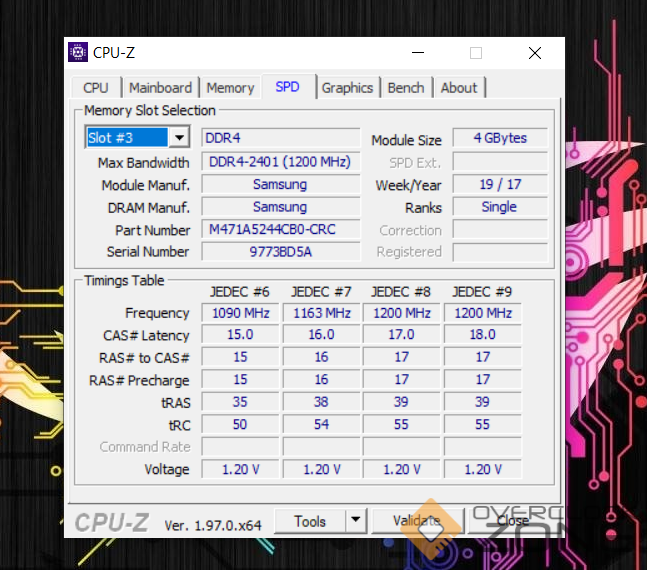Close the window using the title bar X
Screen dimensions: 647x570
coord(535,53)
